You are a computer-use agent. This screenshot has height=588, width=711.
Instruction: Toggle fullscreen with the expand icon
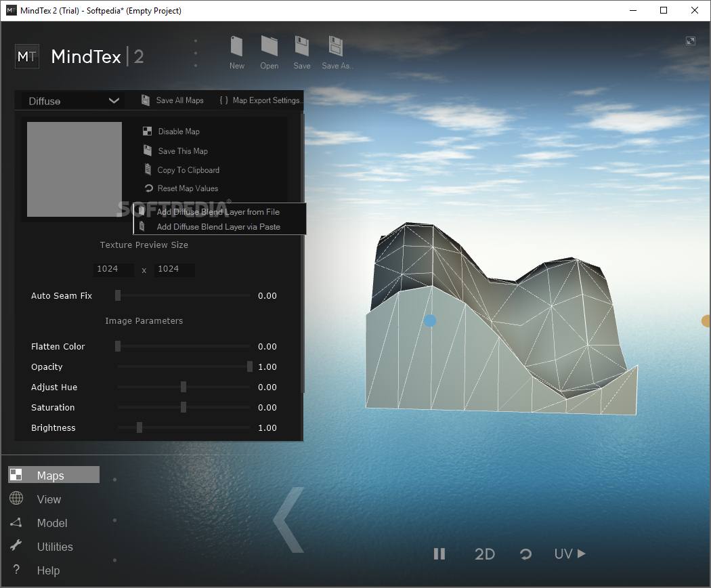pos(691,41)
